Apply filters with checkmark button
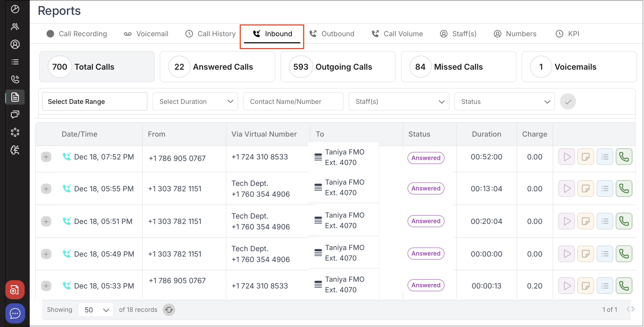 pos(568,102)
